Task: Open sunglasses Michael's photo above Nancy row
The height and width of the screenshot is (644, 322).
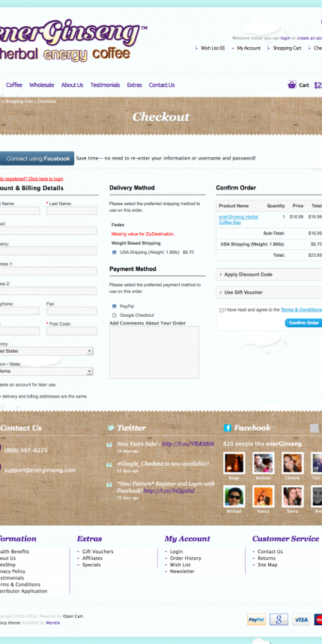Action: point(234,496)
